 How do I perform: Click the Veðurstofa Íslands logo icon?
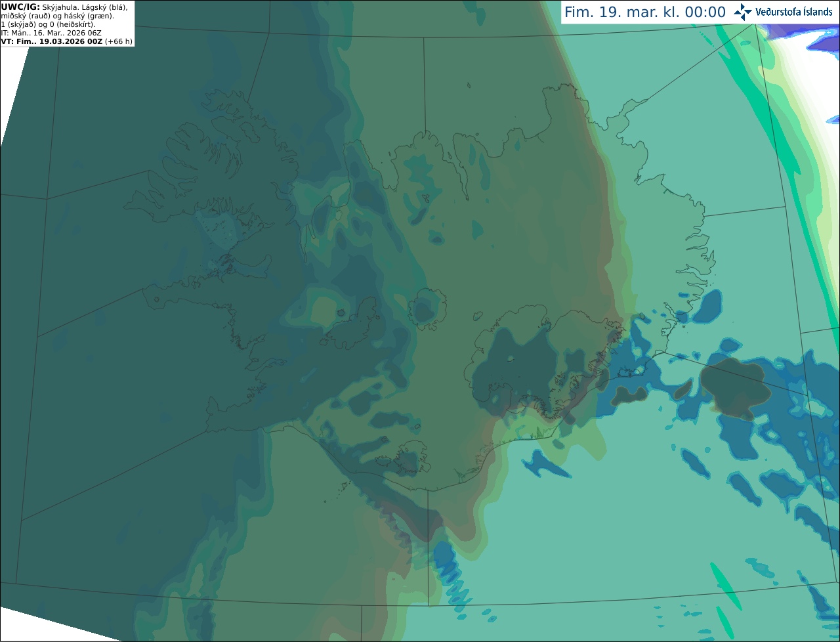[x=743, y=12]
